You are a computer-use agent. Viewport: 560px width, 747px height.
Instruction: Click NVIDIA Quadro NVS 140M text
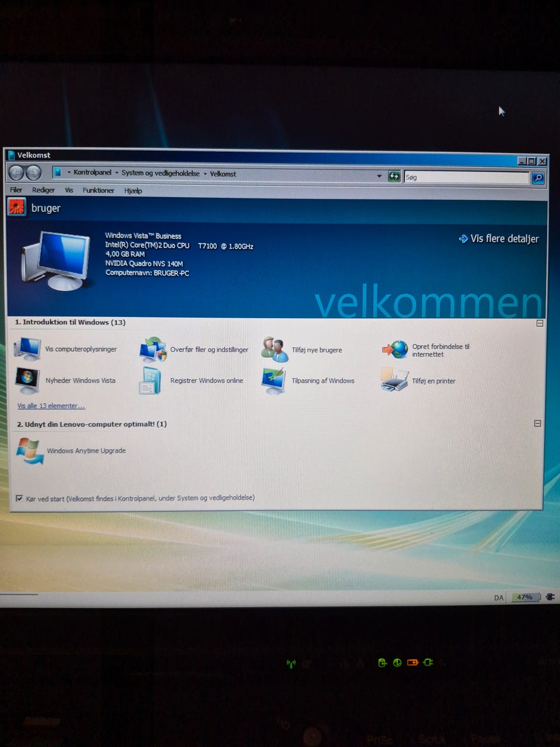click(144, 263)
